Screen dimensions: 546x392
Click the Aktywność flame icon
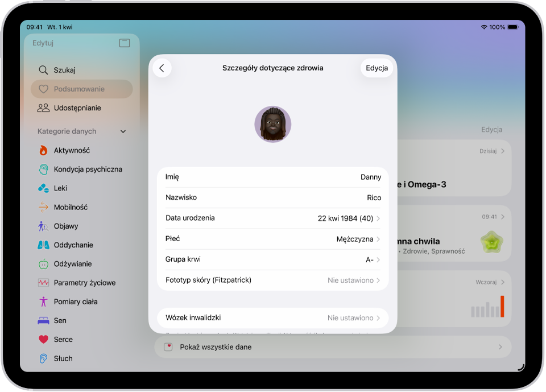pyautogui.click(x=43, y=150)
